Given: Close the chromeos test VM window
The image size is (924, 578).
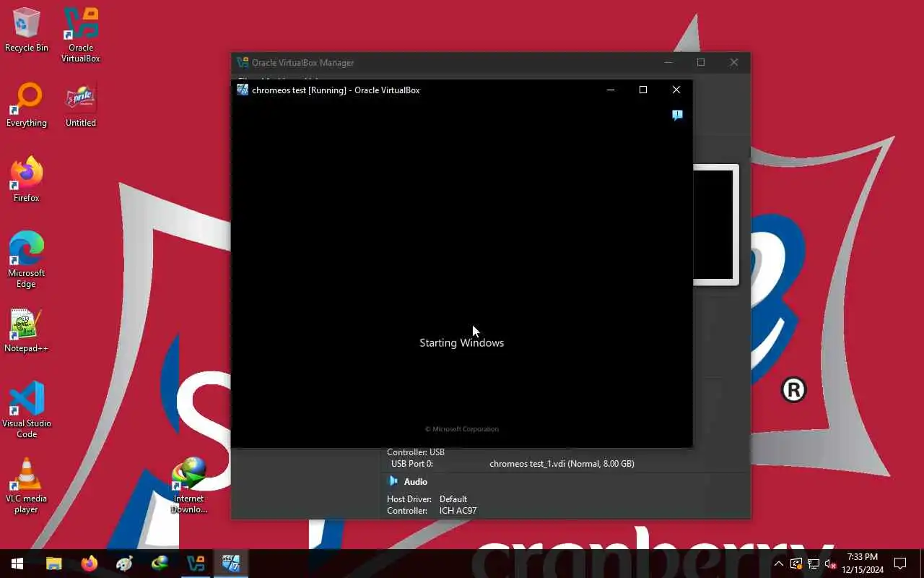Looking at the screenshot, I should [676, 90].
